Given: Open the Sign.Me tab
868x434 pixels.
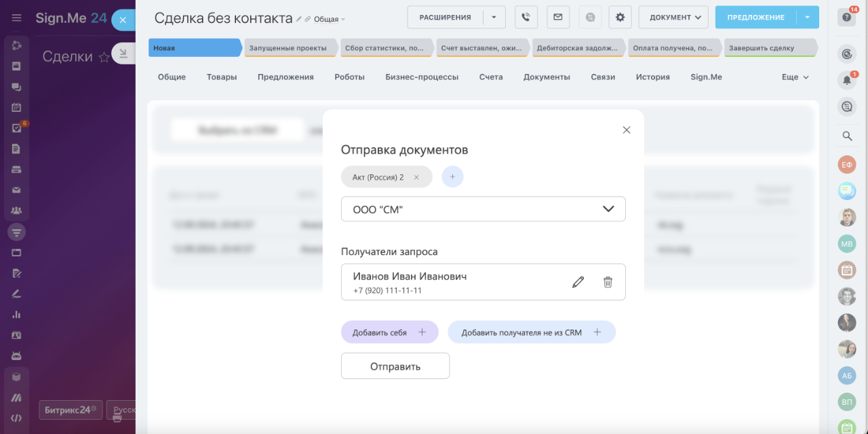Looking at the screenshot, I should pyautogui.click(x=706, y=77).
